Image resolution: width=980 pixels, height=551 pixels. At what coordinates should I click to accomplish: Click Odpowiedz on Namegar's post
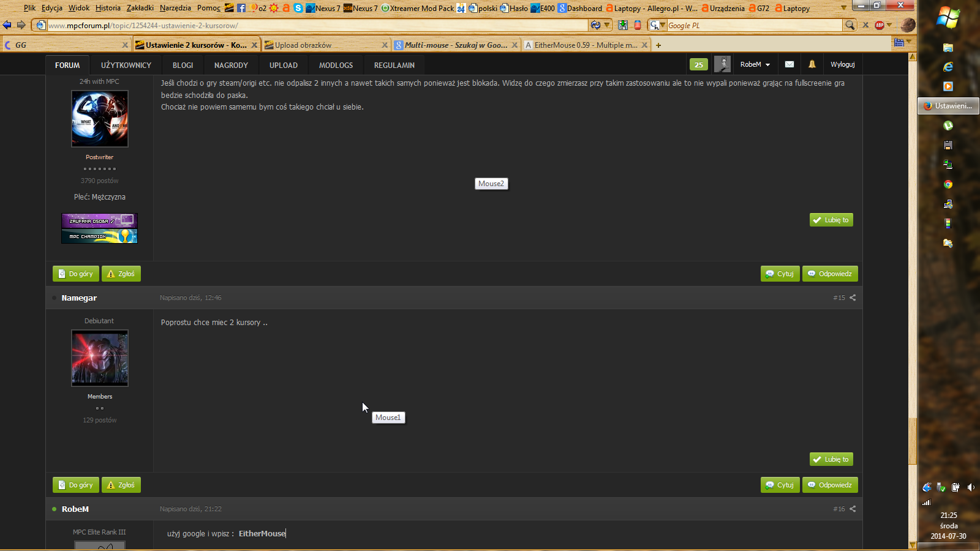click(830, 485)
